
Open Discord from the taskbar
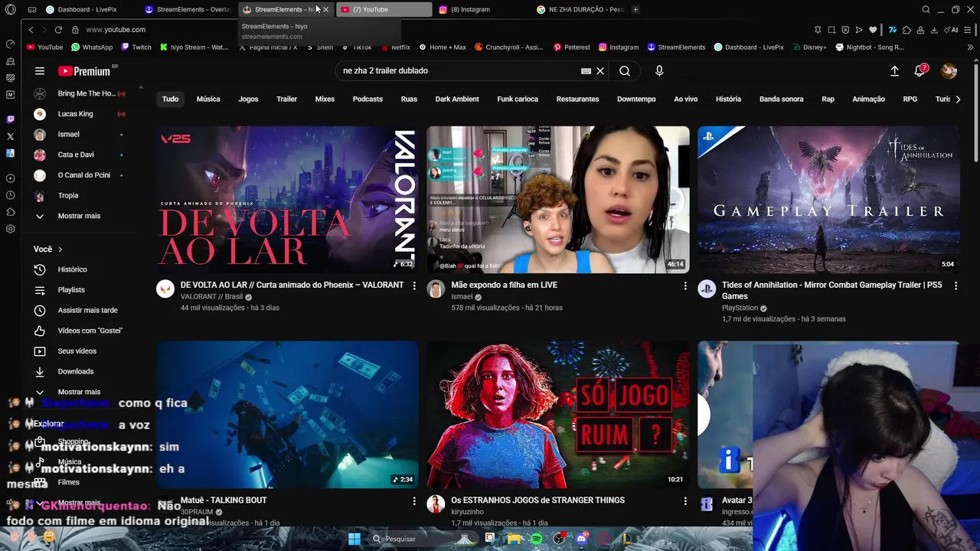click(582, 539)
